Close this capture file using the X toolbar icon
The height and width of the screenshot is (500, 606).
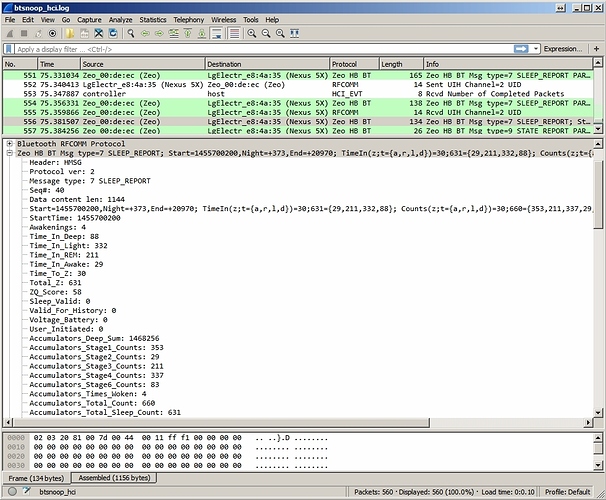[x=99, y=34]
